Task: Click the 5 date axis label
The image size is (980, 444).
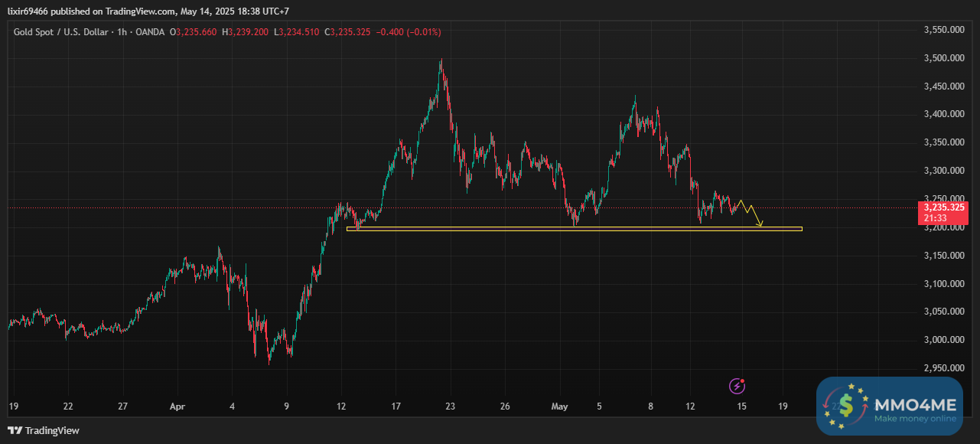Action: [x=600, y=406]
